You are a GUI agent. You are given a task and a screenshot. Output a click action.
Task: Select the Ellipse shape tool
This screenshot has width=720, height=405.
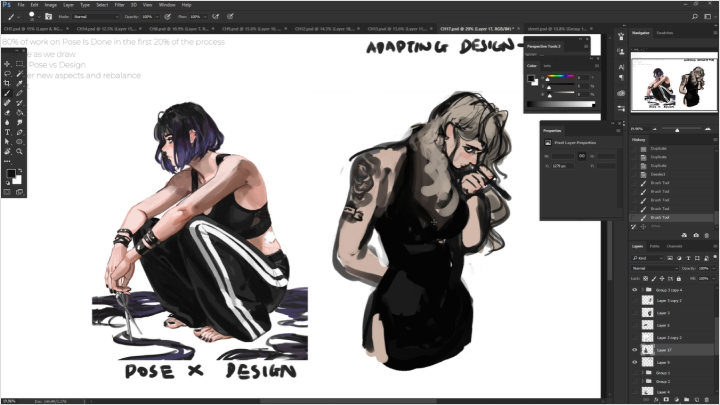pyautogui.click(x=19, y=142)
